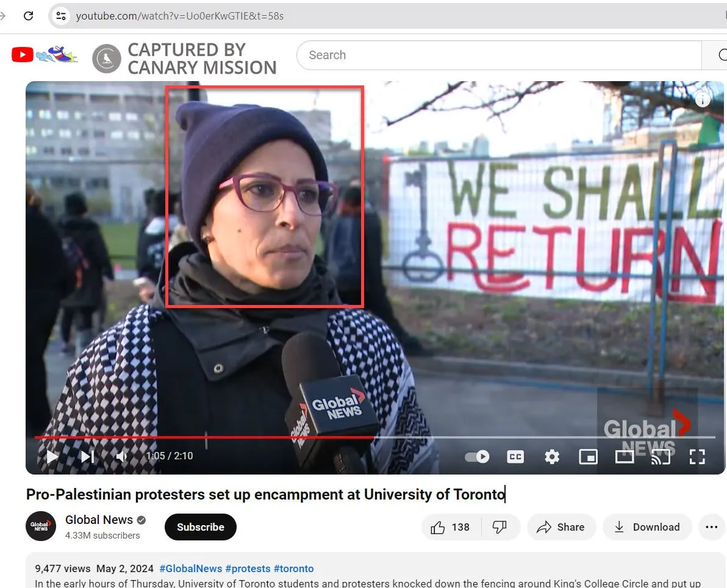Visit the Global News channel

[x=99, y=520]
